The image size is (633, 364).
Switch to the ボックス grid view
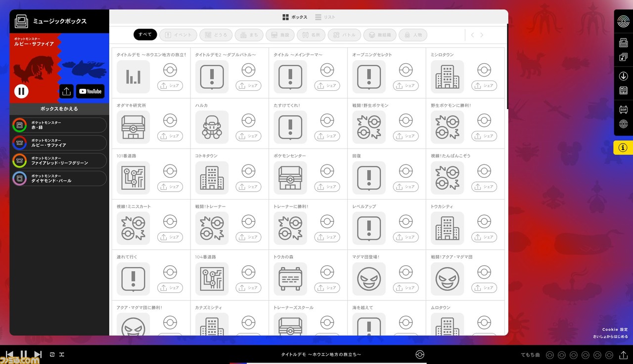295,17
